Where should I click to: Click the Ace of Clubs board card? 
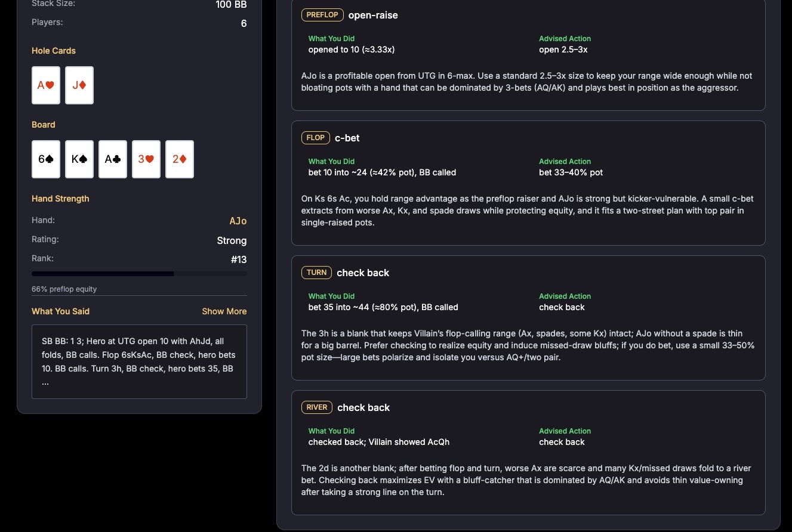click(112, 159)
